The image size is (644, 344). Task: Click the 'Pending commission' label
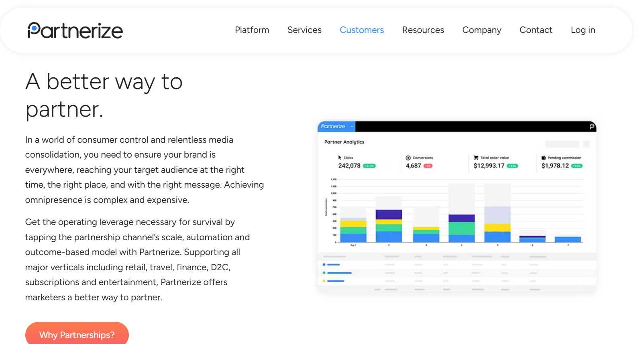(x=565, y=158)
